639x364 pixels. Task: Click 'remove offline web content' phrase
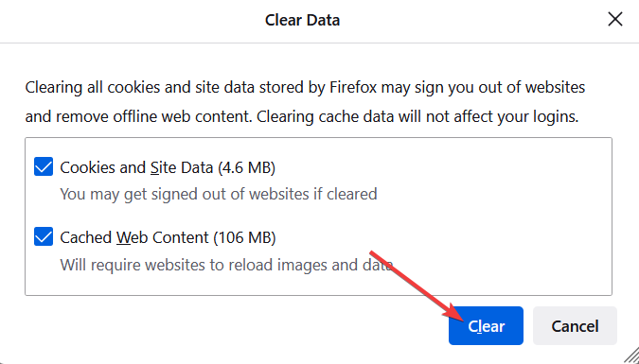pos(153,117)
